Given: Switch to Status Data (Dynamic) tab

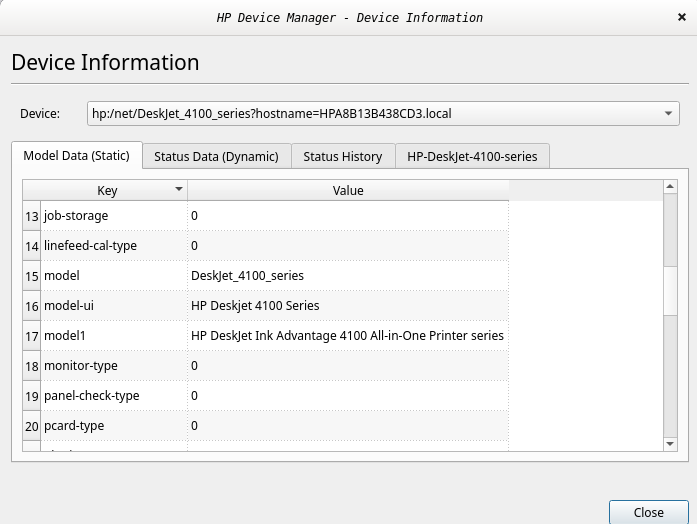Looking at the screenshot, I should pos(216,156).
